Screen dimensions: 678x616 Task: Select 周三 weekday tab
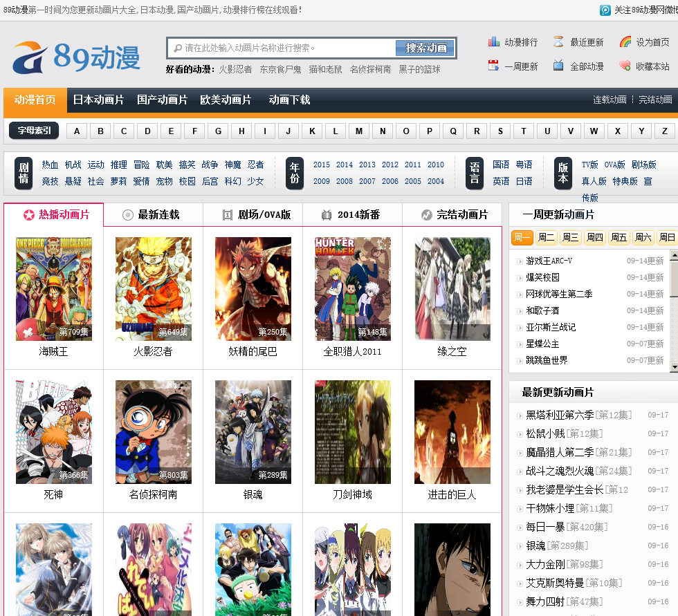click(570, 237)
